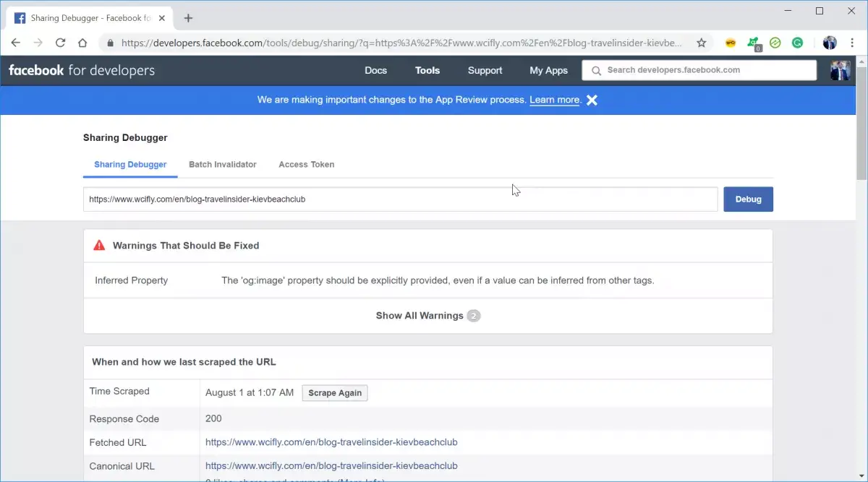Reload the current page
868x482 pixels.
point(61,43)
